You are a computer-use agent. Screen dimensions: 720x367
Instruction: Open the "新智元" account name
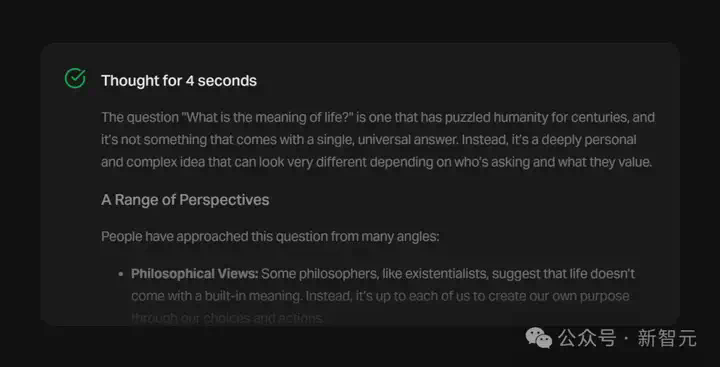pyautogui.click(x=667, y=339)
